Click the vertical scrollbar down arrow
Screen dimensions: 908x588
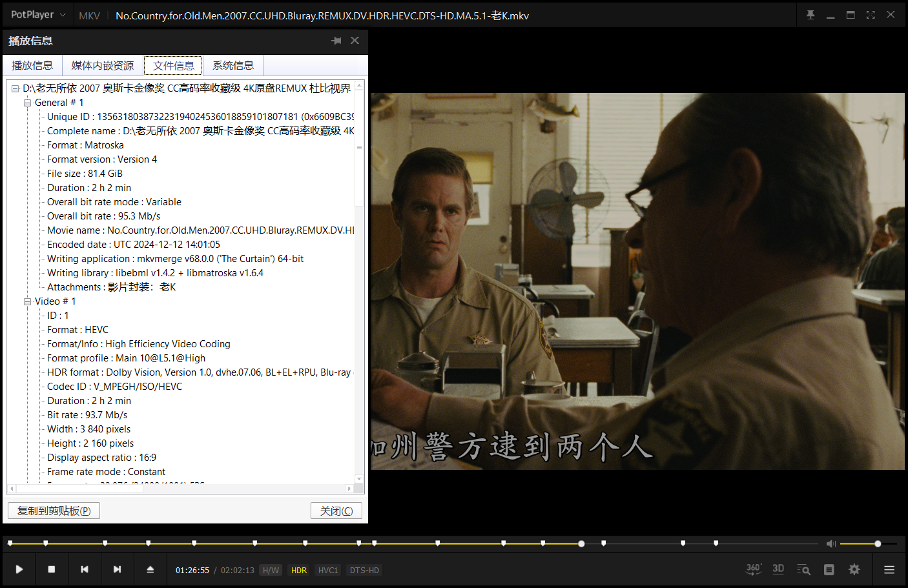click(359, 479)
